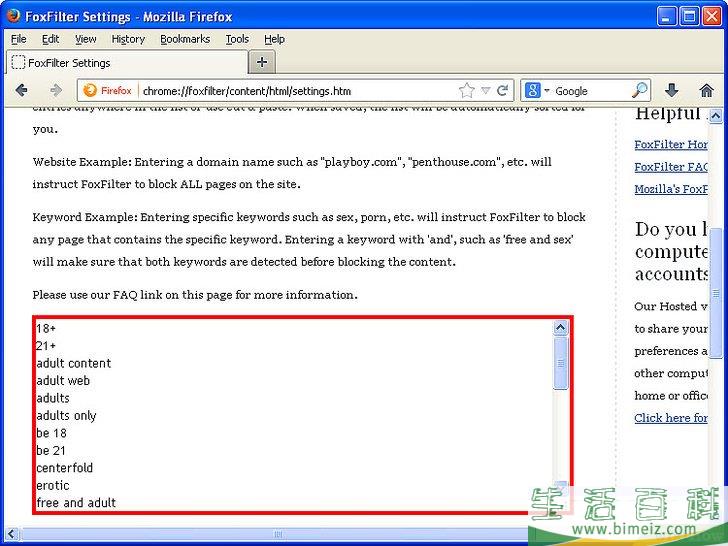Select the 'free and adult' keyword line
Viewport: 728px width, 546px height.
tap(76, 503)
